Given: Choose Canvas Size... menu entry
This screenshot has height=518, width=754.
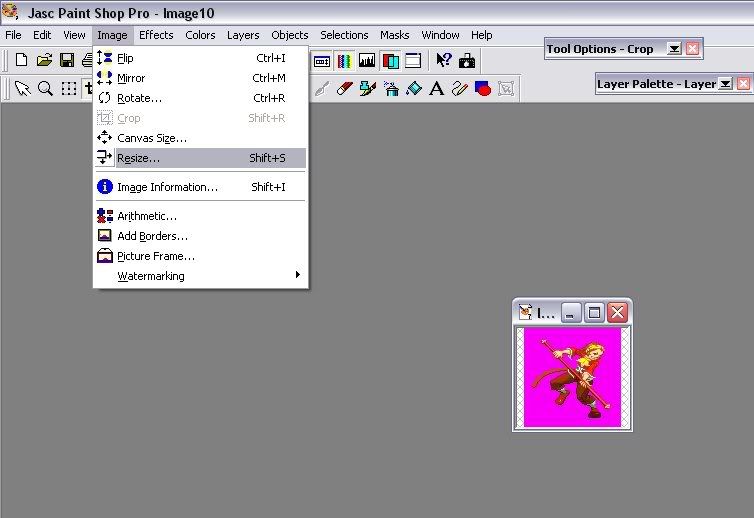Looking at the screenshot, I should [201, 138].
